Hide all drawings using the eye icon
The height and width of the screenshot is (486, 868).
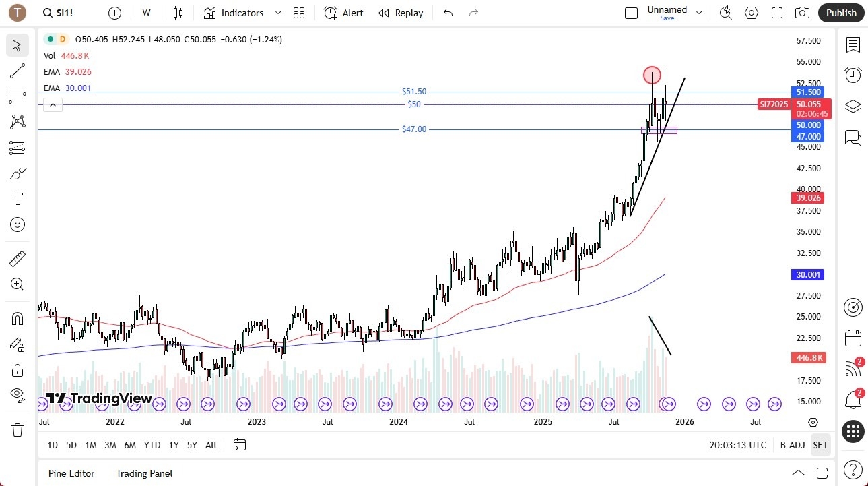click(x=18, y=396)
